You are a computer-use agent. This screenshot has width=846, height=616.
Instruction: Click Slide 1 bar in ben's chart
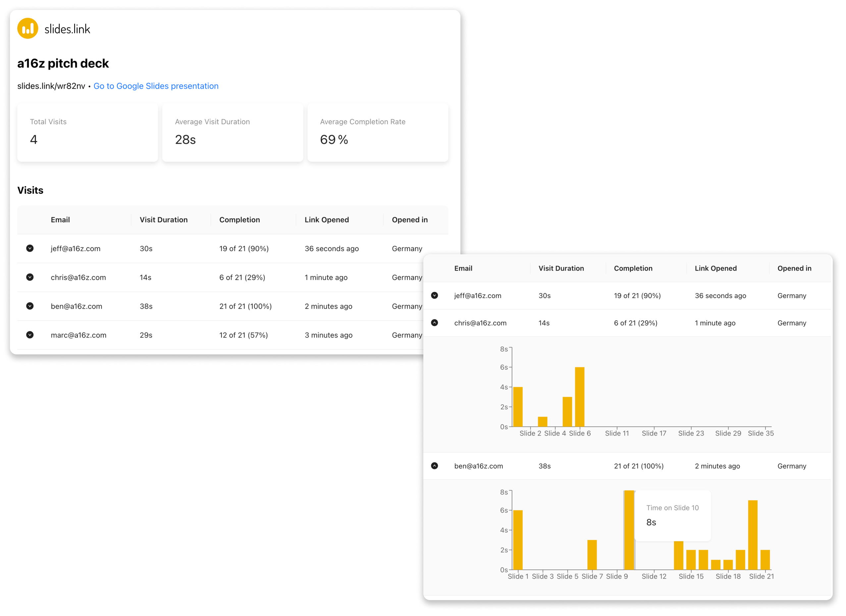(518, 539)
